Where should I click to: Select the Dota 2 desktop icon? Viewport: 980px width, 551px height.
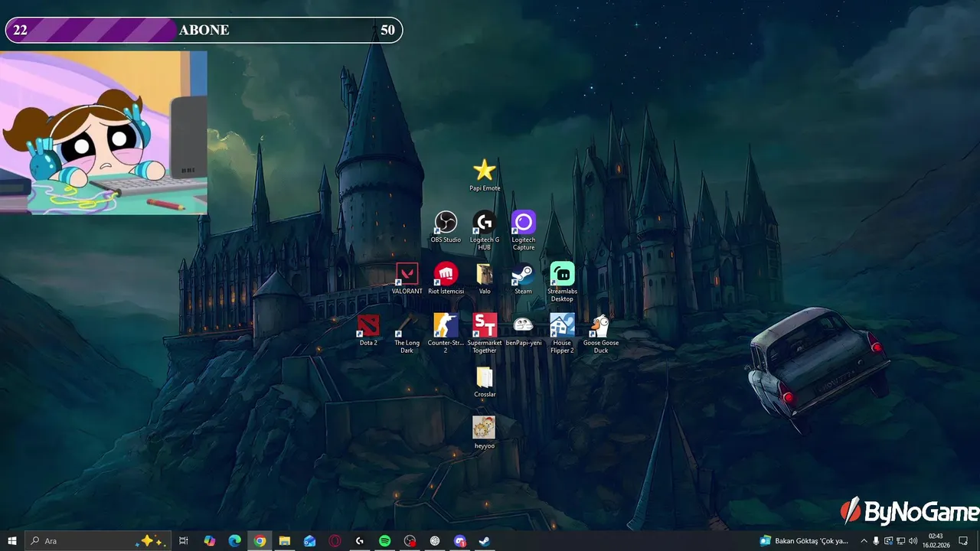point(368,330)
